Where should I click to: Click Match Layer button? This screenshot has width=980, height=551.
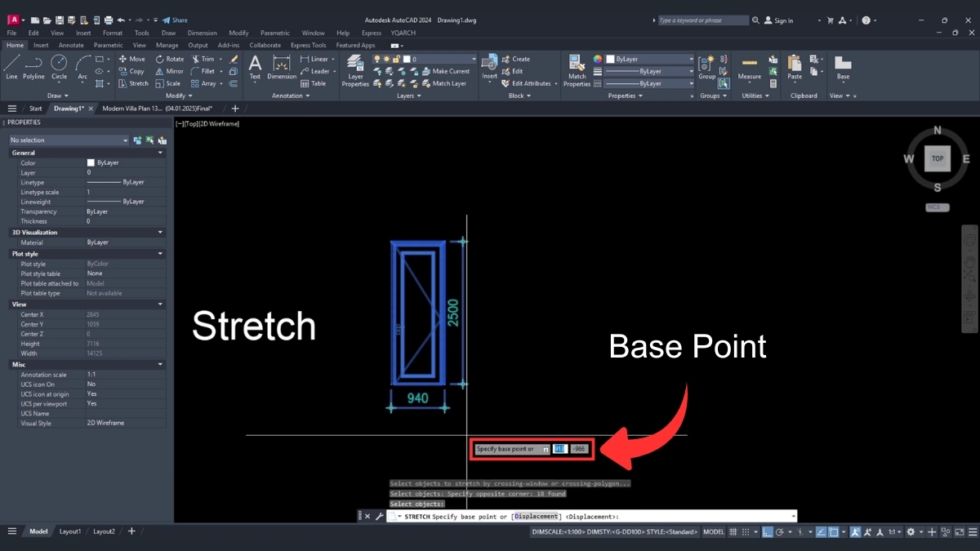coord(444,83)
